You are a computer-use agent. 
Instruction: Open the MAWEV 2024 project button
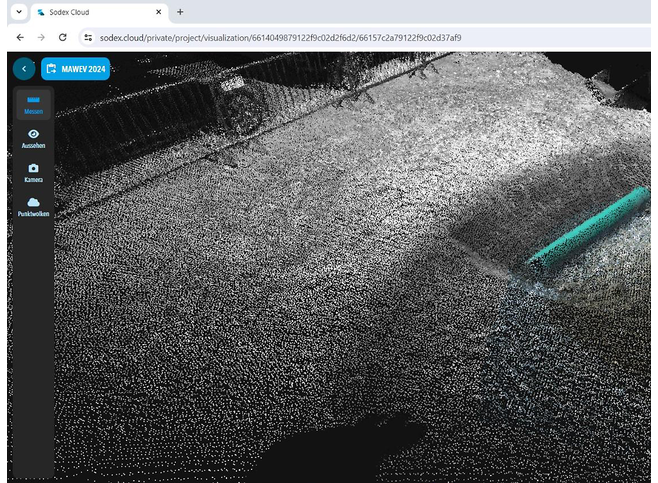pos(76,69)
